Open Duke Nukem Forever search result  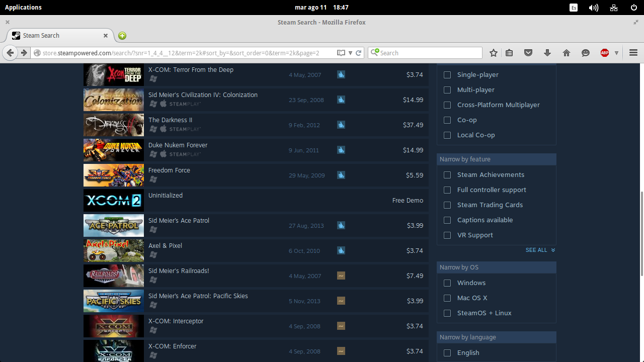178,145
